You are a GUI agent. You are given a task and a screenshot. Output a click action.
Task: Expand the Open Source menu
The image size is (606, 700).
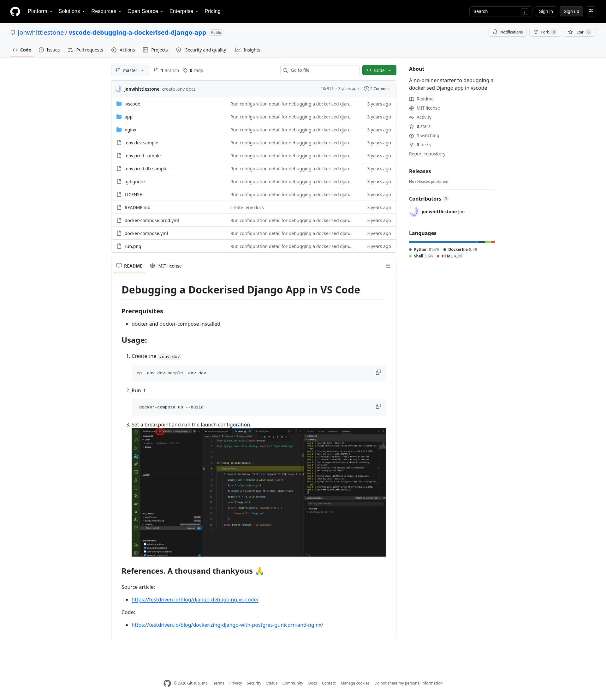pos(145,11)
